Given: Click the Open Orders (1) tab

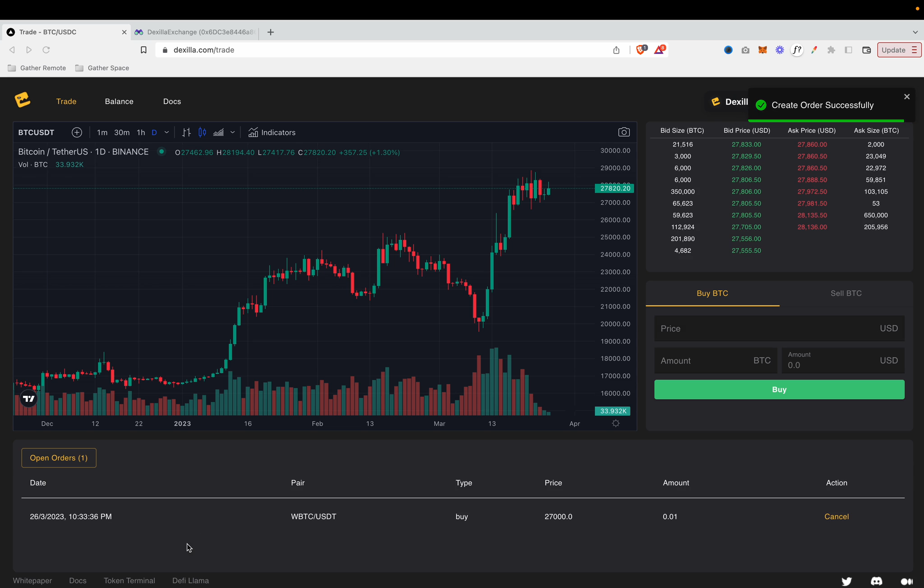Looking at the screenshot, I should 59,458.
